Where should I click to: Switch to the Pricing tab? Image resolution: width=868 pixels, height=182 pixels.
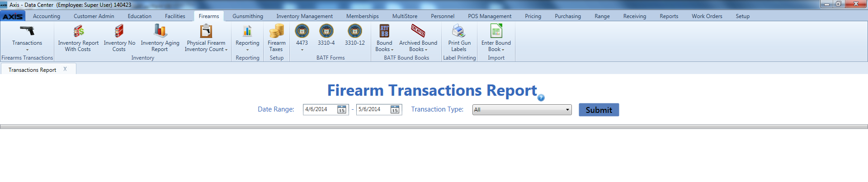[533, 16]
